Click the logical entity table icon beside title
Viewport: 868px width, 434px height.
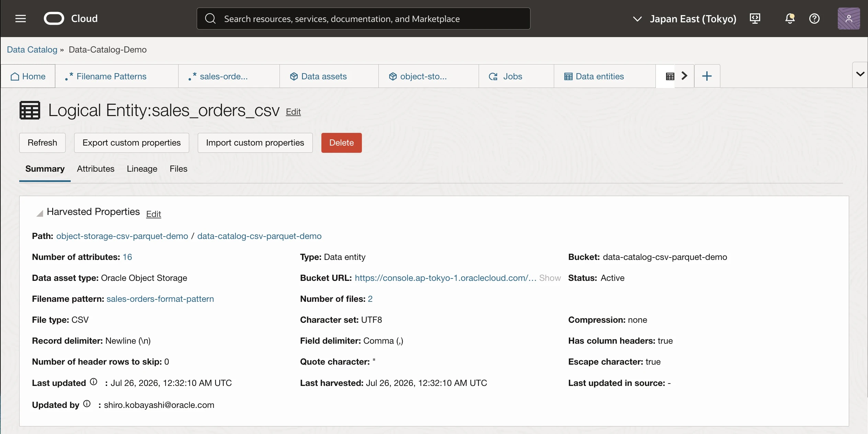click(x=30, y=110)
